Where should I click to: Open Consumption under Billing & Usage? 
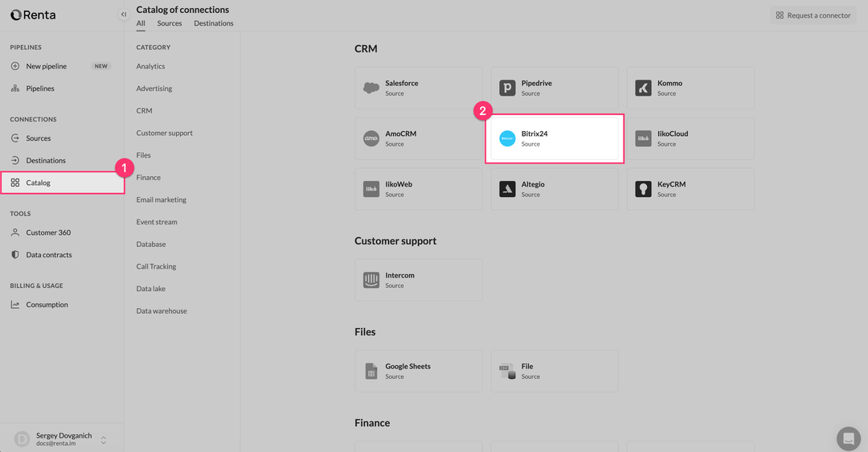tap(47, 305)
